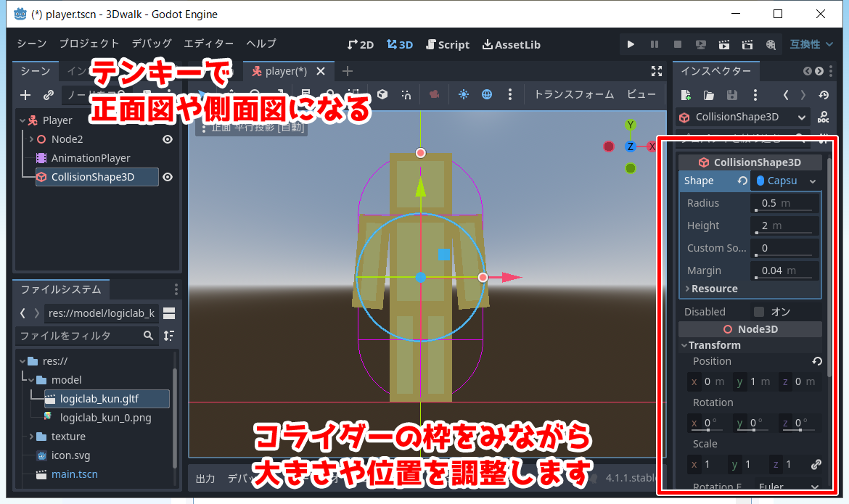
Task: Toggle the sun preview lighting icon
Action: click(x=464, y=94)
